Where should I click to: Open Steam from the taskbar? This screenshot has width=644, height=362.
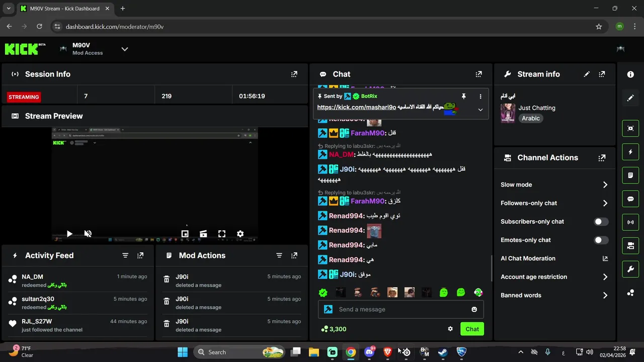[443, 352]
